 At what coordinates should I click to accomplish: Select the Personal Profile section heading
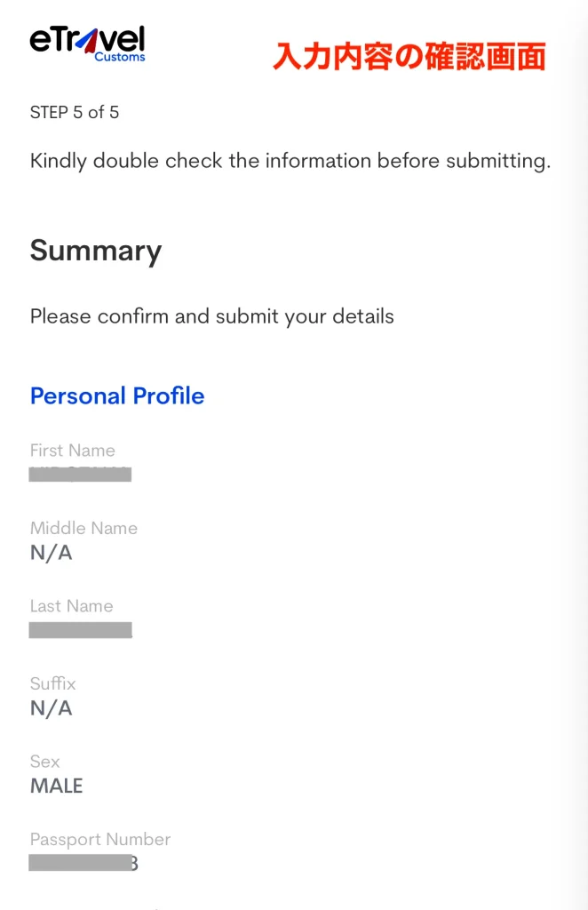pyautogui.click(x=117, y=396)
